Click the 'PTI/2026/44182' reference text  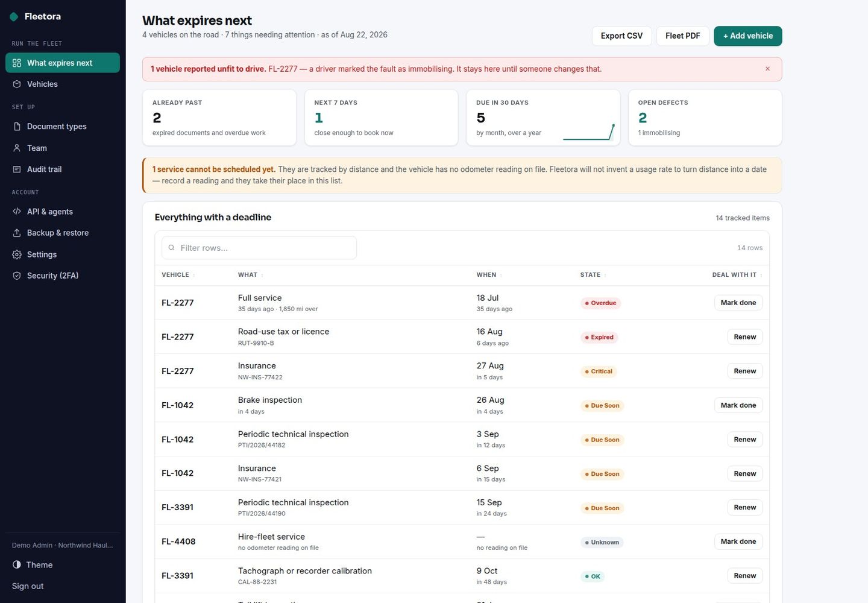coord(262,446)
